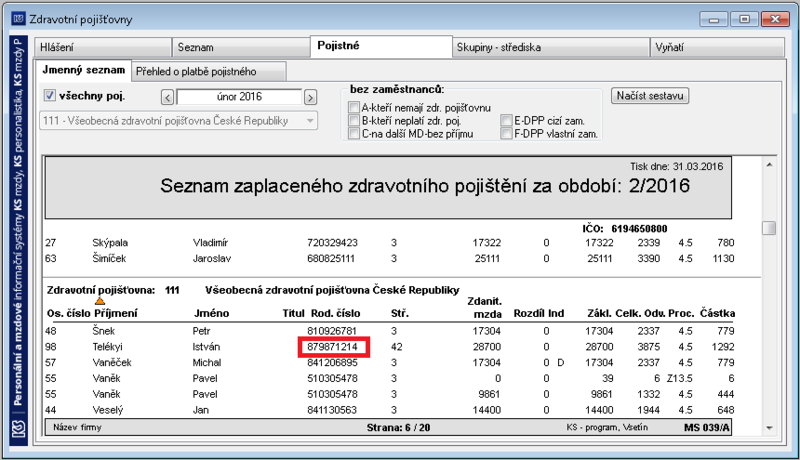Click the surname 'Šnek' in the list
This screenshot has width=800, height=460.
pyautogui.click(x=104, y=331)
